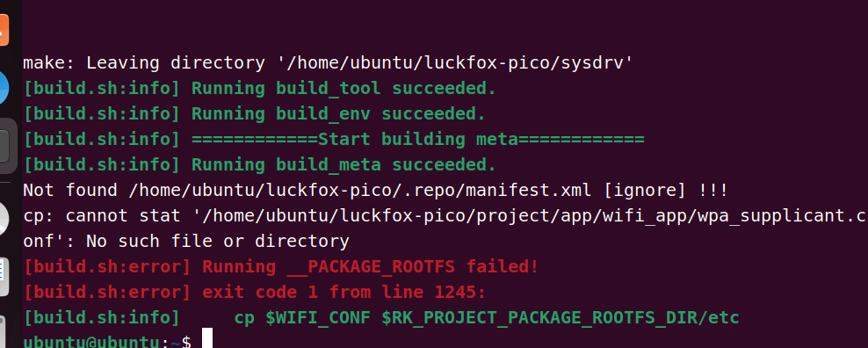Click the 'Not found ... manifest.xml' warning line
The height and width of the screenshot is (348, 868).
375,191
